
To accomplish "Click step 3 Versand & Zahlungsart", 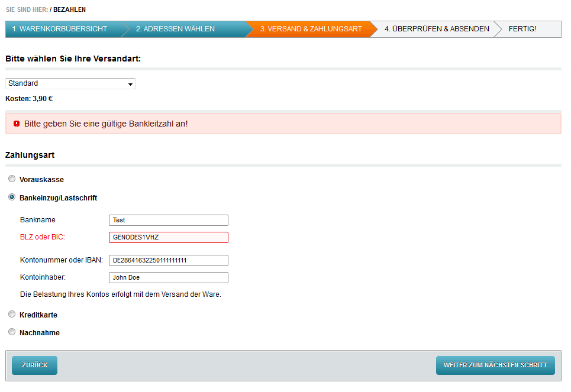I will 311,29.
